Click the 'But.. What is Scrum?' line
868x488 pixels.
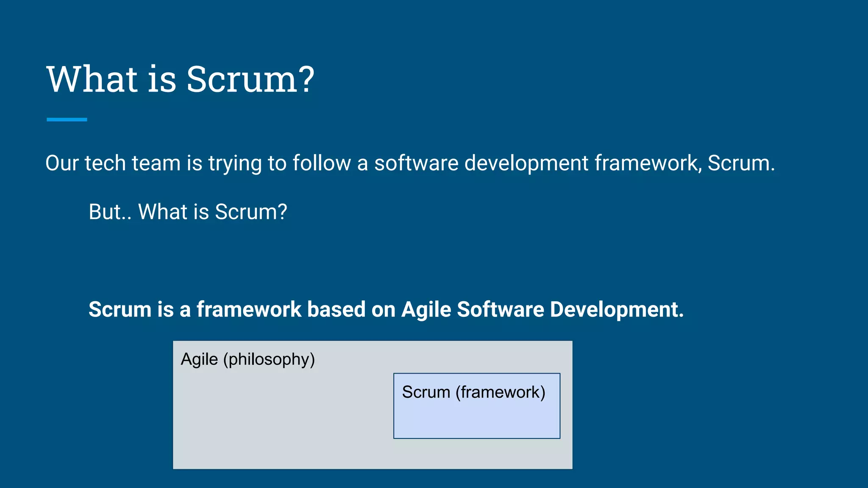(188, 212)
